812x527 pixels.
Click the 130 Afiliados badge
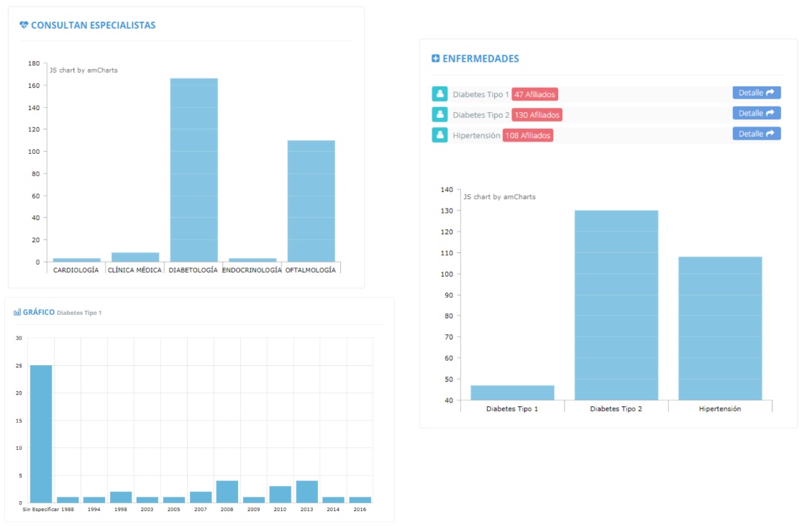point(537,115)
